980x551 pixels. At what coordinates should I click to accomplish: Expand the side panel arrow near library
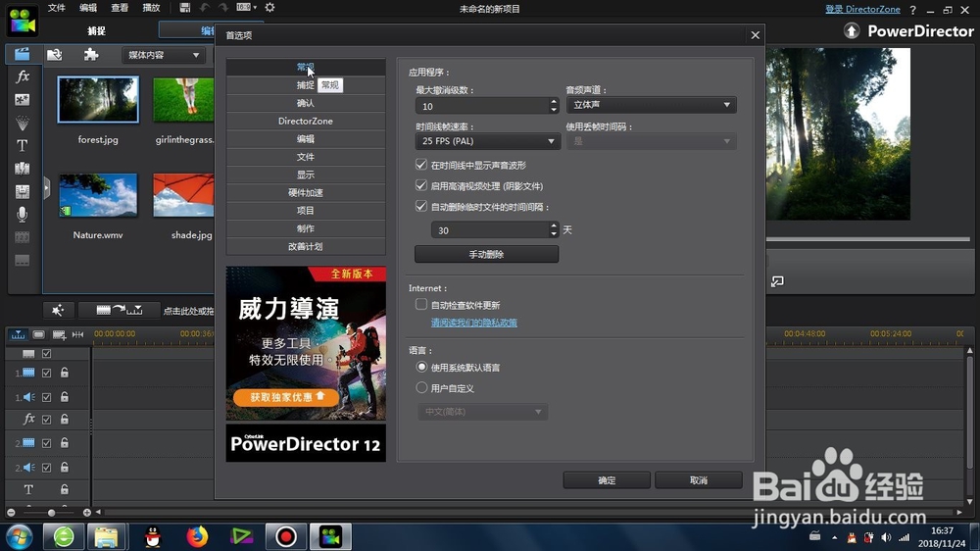point(46,187)
